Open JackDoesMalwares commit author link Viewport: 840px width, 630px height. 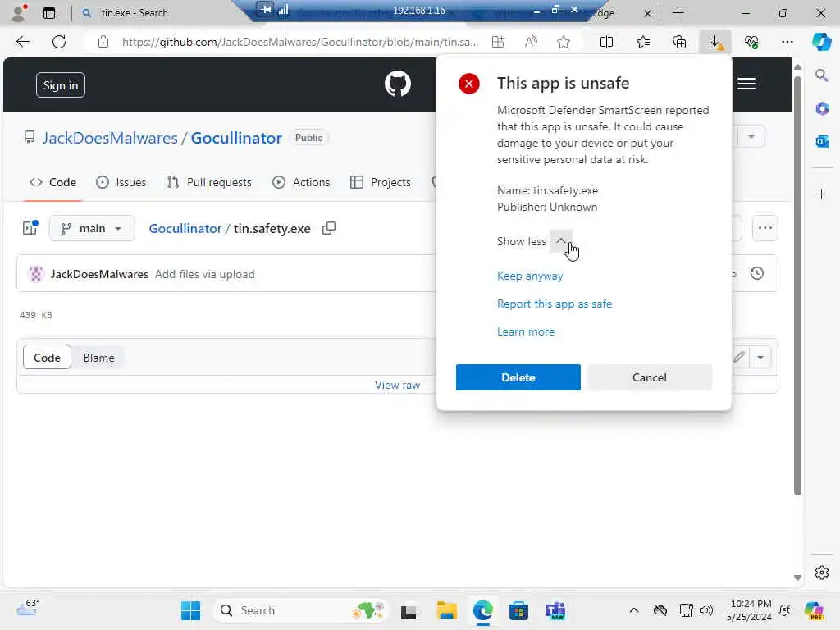point(99,274)
